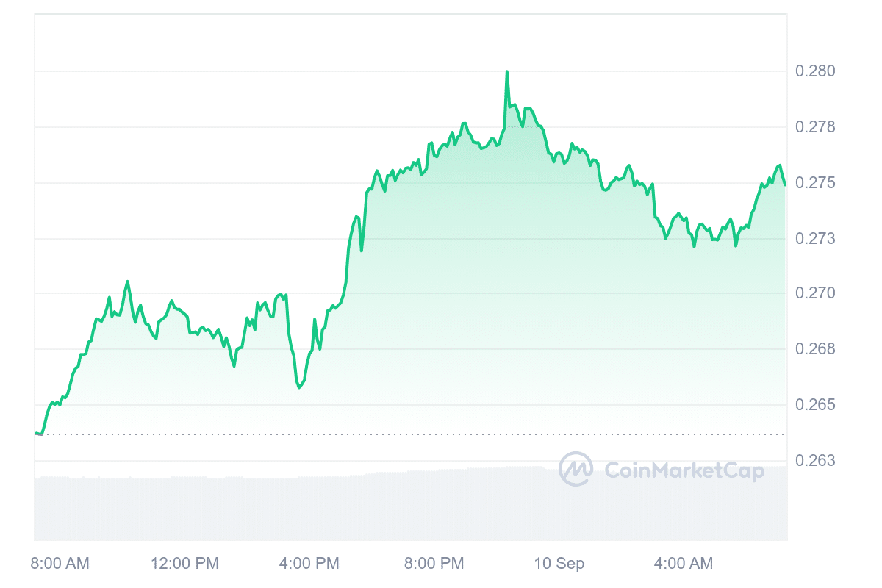Click the 0.268 price axis label

point(815,349)
